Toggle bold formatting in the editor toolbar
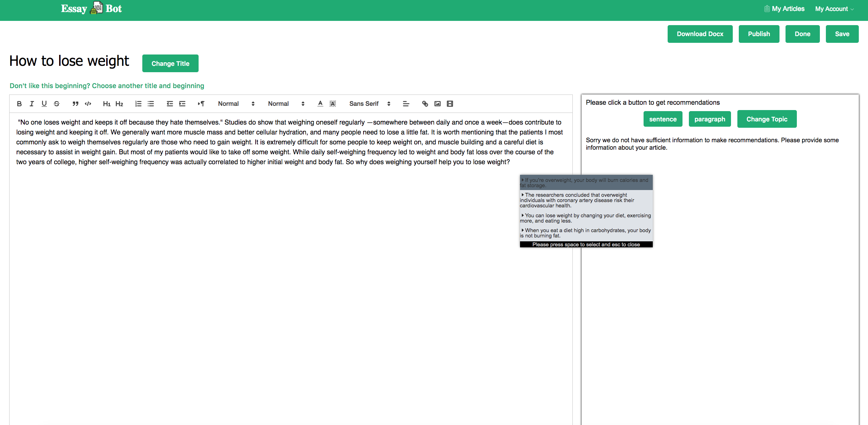The image size is (868, 425). [x=19, y=104]
